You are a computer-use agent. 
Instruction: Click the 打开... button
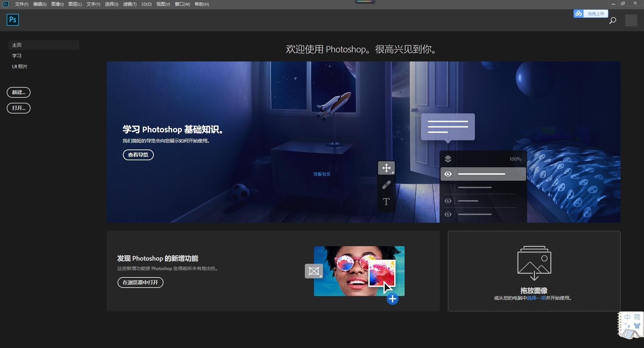click(x=18, y=108)
